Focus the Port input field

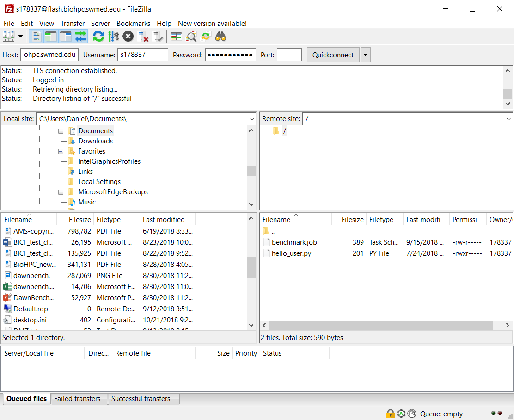[x=289, y=55]
